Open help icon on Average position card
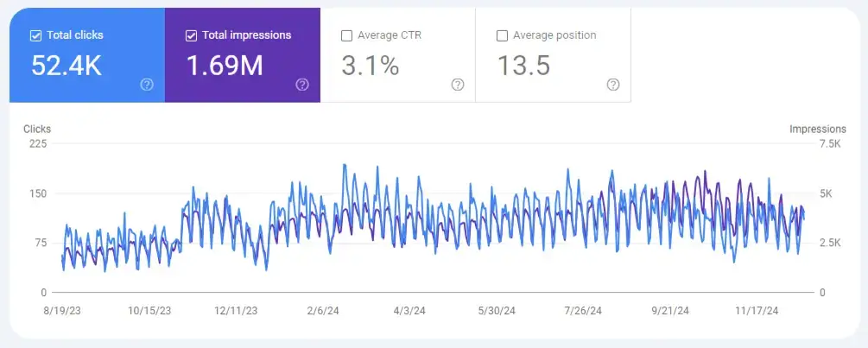This screenshot has width=868, height=348. click(613, 85)
